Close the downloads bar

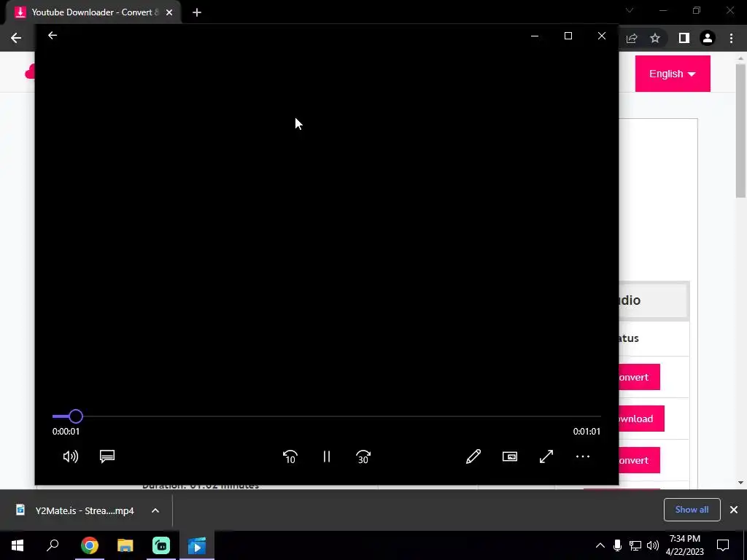tap(734, 510)
